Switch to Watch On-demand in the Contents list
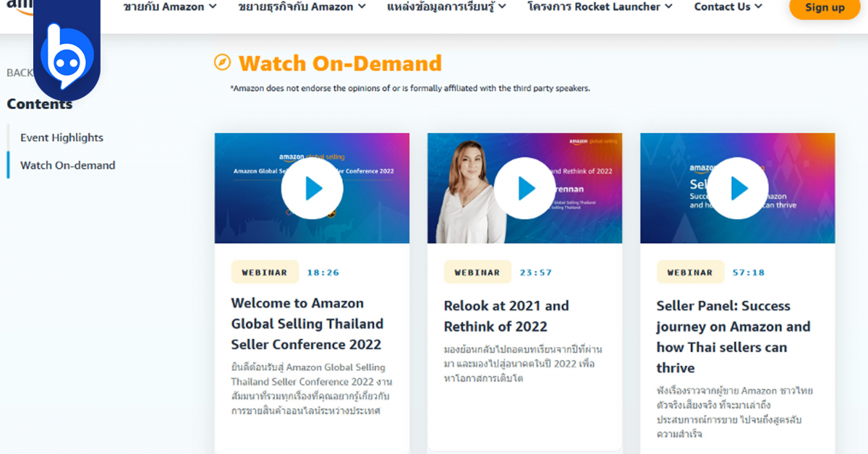The width and height of the screenshot is (868, 454). click(67, 165)
